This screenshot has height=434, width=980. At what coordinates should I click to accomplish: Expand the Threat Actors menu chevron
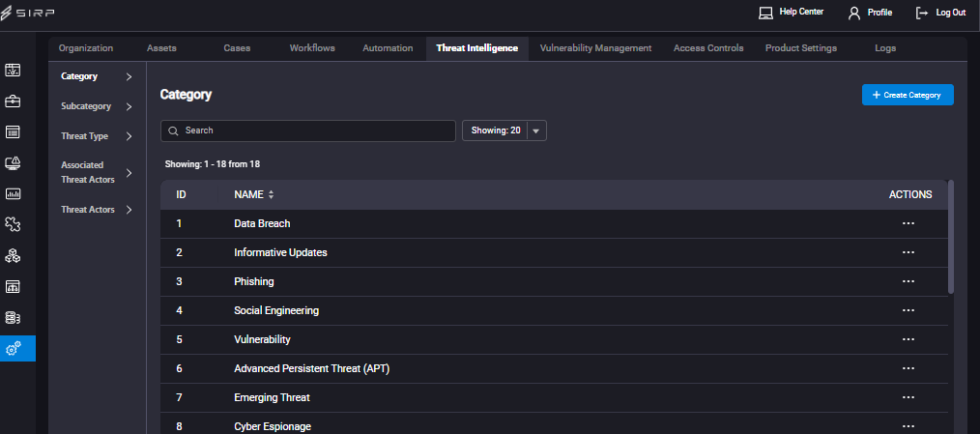pos(129,210)
